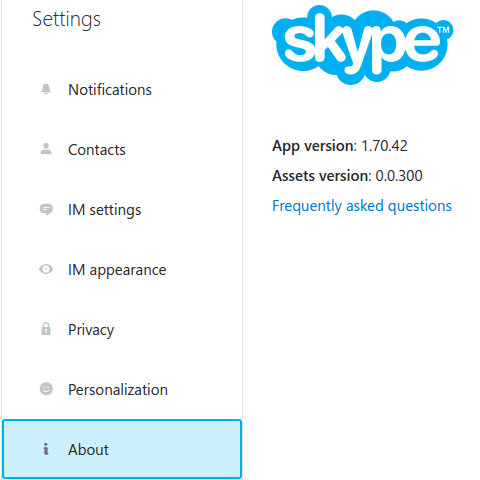Click the TM trademark symbol on the logo

(443, 30)
